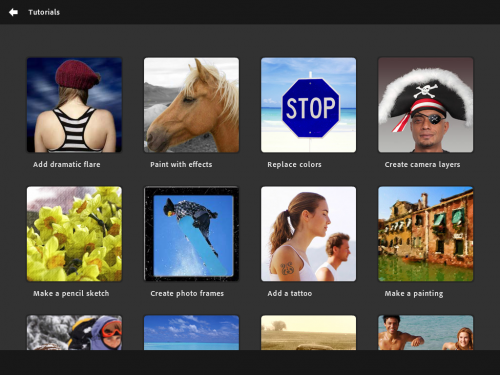Select the Add a tattoo thumbnail image
Screen dimensions: 500x375
(308, 234)
